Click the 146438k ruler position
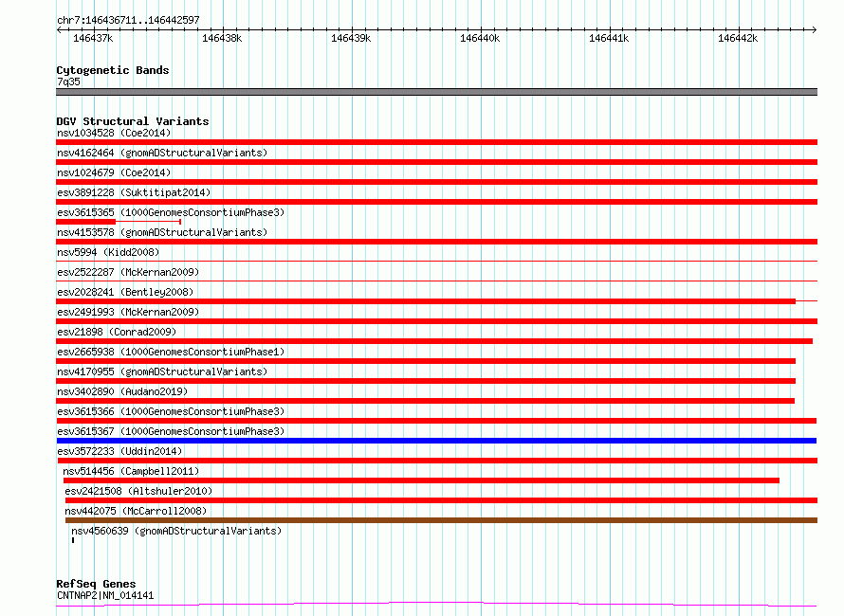 point(222,38)
